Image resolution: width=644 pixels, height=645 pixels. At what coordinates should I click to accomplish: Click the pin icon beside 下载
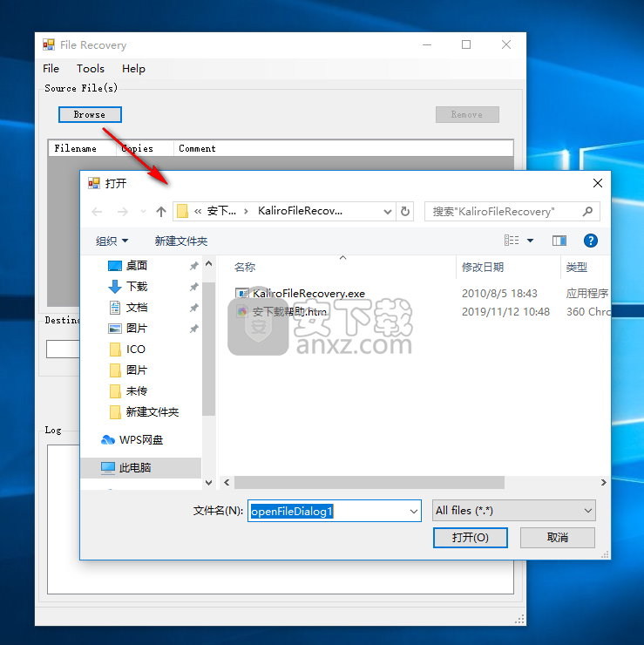[194, 287]
